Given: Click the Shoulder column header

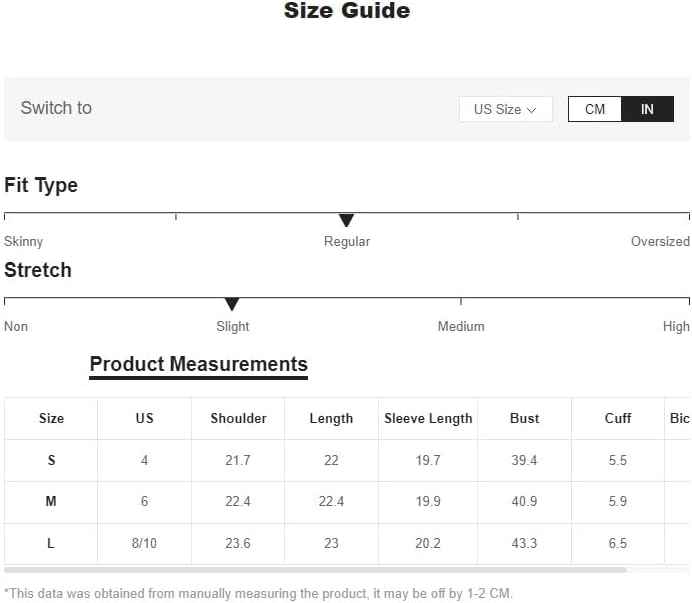Looking at the screenshot, I should (238, 418).
